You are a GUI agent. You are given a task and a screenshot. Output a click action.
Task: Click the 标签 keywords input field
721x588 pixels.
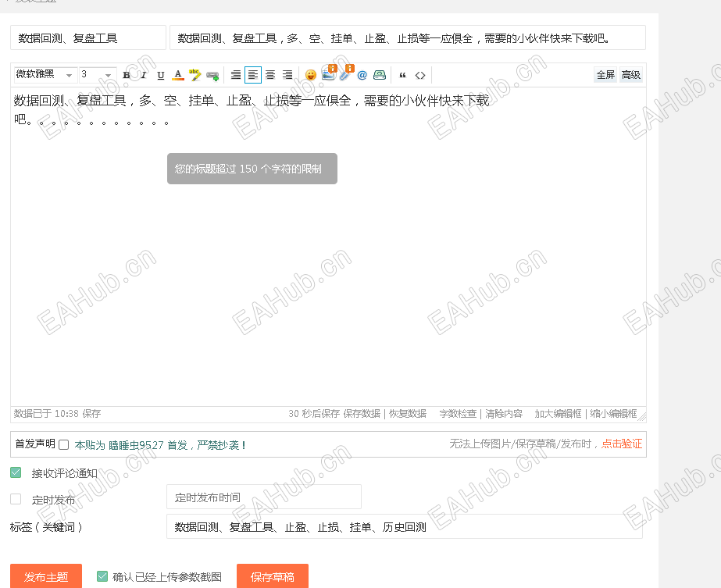pyautogui.click(x=405, y=527)
